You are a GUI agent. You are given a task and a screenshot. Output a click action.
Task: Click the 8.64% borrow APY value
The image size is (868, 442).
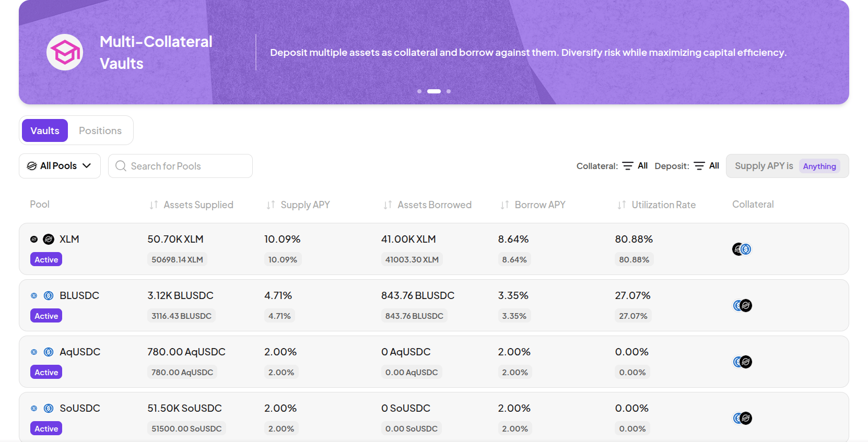tap(513, 239)
